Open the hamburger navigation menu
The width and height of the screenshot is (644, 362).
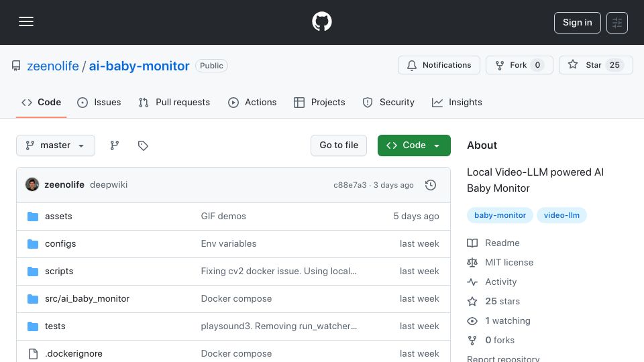(x=26, y=21)
